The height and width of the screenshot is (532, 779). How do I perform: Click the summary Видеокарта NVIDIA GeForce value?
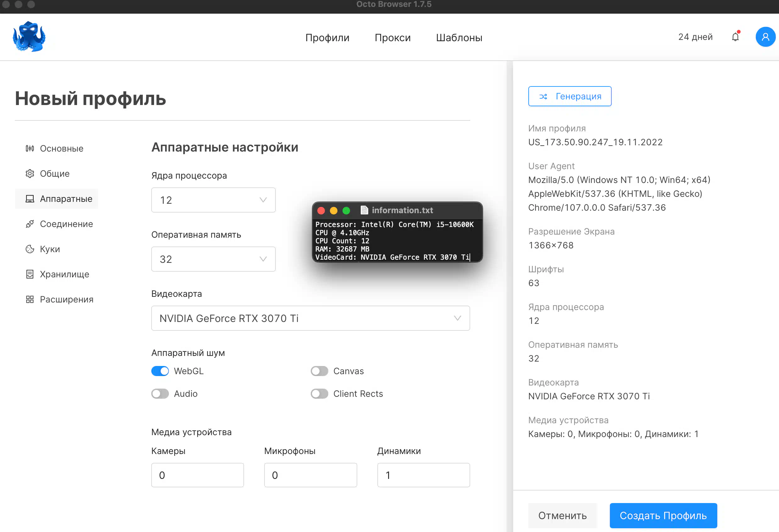(589, 396)
